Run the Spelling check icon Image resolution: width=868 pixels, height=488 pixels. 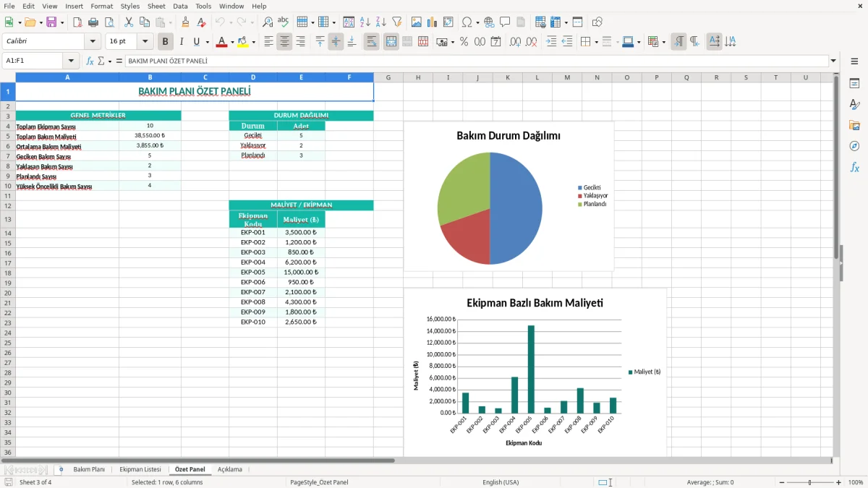click(284, 22)
